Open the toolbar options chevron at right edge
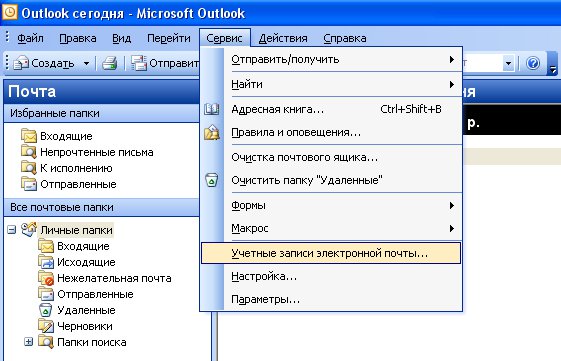The image size is (561, 361). coord(553,64)
